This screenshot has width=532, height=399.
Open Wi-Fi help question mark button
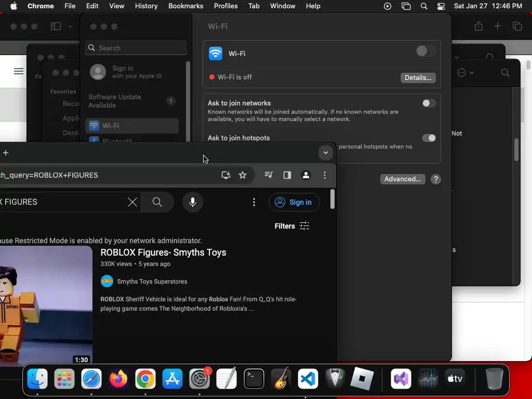[x=436, y=179]
